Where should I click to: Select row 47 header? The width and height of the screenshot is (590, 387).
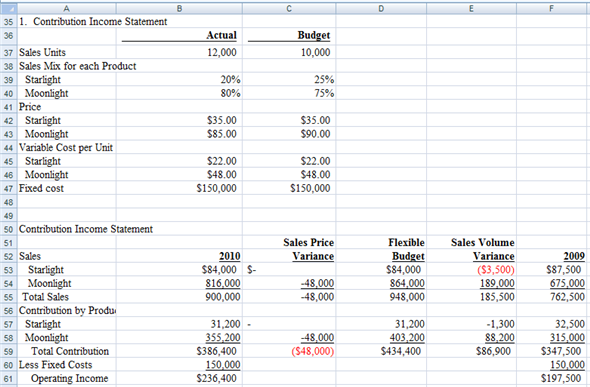coord(8,188)
